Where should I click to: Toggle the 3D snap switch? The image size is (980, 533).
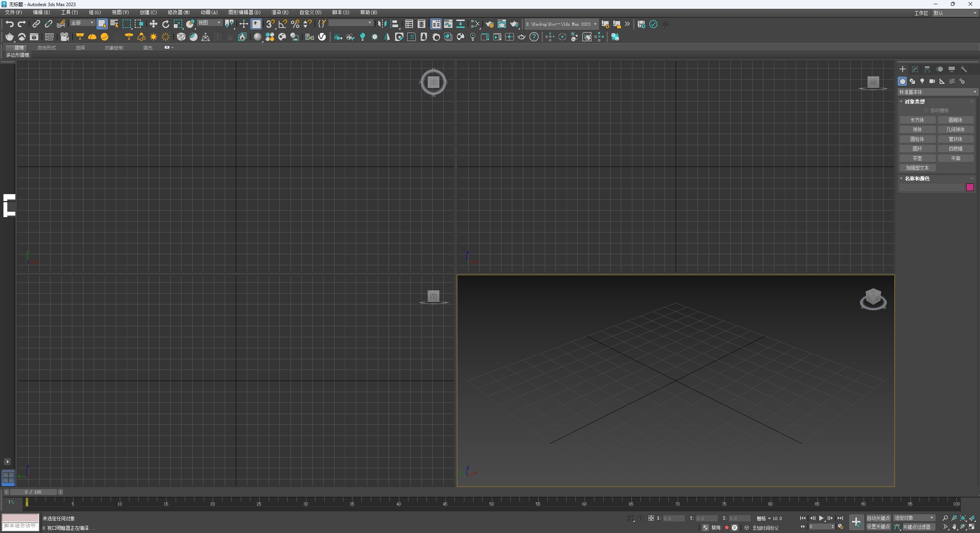click(271, 24)
